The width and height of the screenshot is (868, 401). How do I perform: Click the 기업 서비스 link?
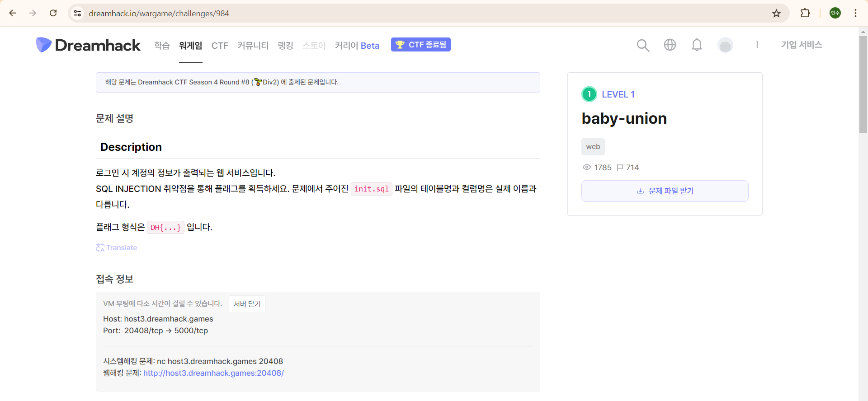(802, 45)
